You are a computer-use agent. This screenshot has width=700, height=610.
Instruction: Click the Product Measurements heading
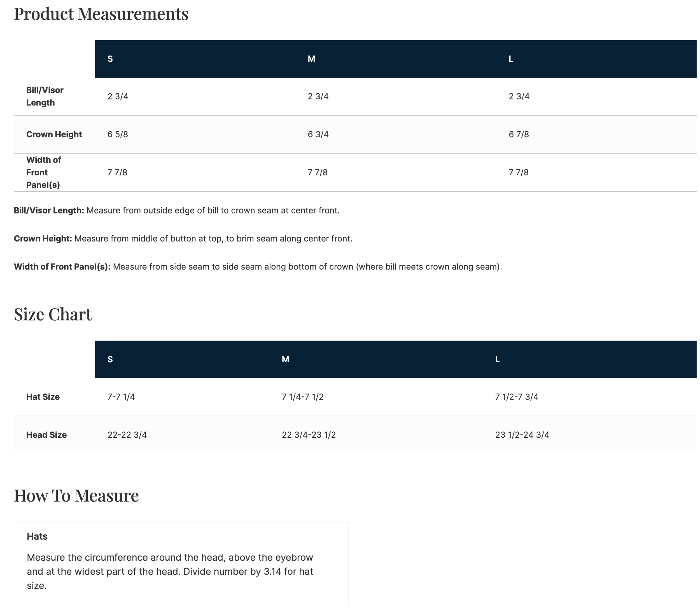[x=101, y=14]
